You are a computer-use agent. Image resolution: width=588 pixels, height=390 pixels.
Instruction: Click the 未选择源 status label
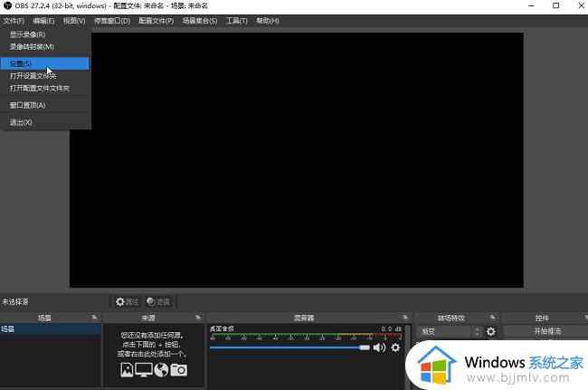click(x=15, y=301)
